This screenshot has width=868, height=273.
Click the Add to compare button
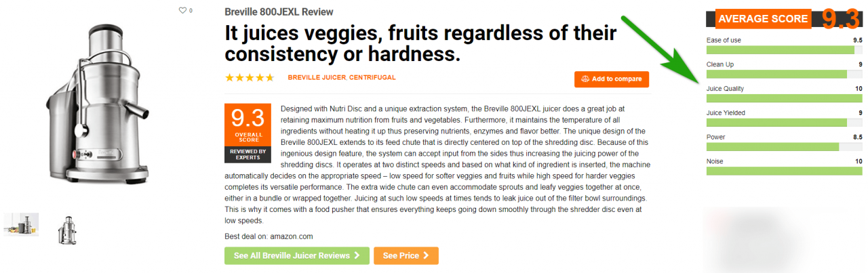(612, 79)
